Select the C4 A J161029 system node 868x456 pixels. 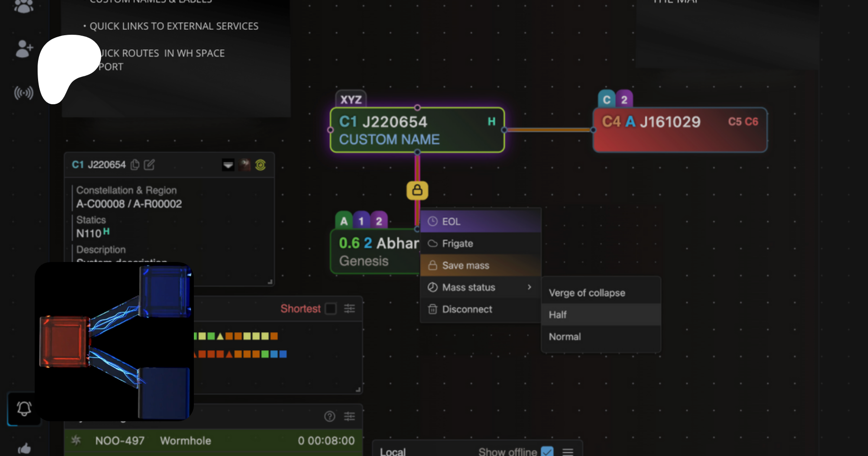(679, 130)
